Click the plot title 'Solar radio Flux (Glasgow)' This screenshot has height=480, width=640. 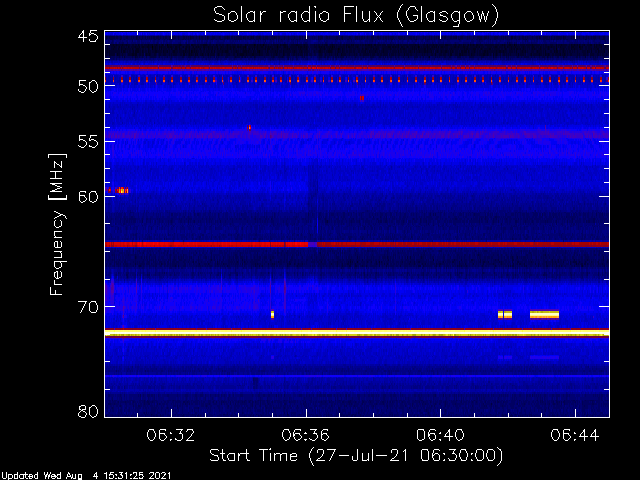pos(356,16)
